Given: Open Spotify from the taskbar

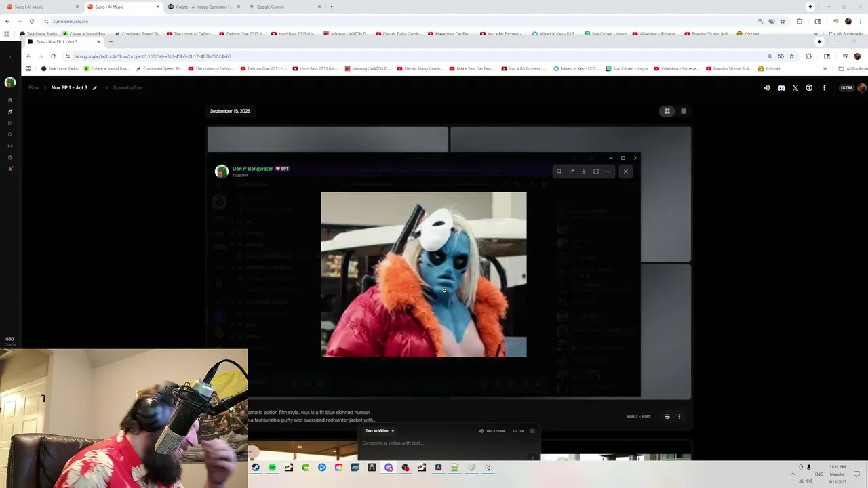Looking at the screenshot, I should [x=272, y=468].
